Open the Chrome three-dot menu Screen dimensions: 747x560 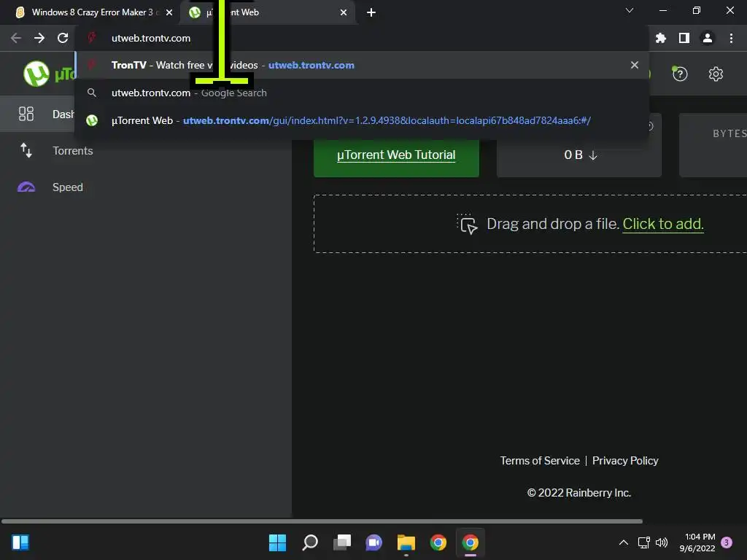pos(731,38)
